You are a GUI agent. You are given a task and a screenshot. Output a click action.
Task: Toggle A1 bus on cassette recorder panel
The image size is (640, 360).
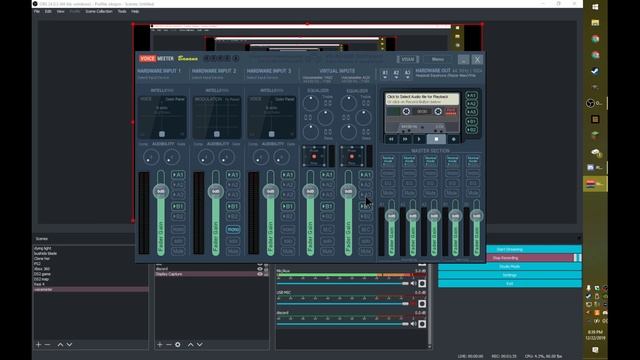pos(471,96)
